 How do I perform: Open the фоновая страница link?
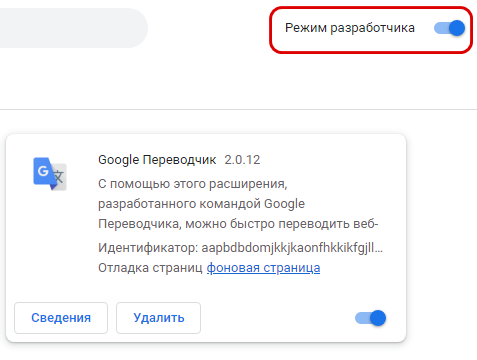click(x=263, y=268)
